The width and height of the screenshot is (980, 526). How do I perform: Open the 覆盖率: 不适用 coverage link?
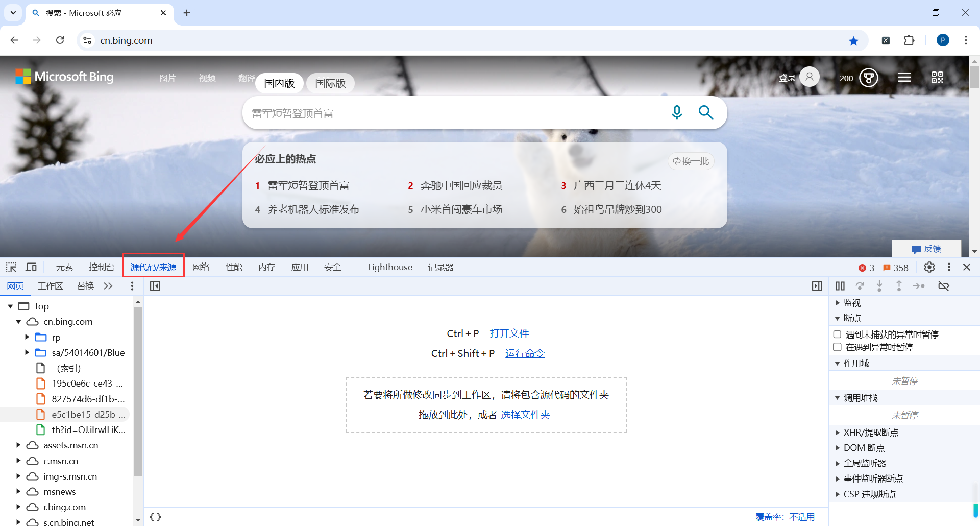(785, 517)
